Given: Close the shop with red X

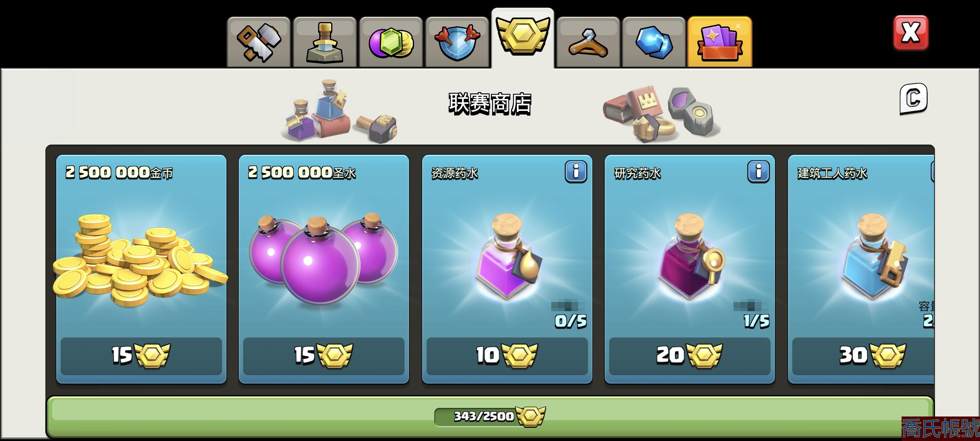Looking at the screenshot, I should coord(911,33).
